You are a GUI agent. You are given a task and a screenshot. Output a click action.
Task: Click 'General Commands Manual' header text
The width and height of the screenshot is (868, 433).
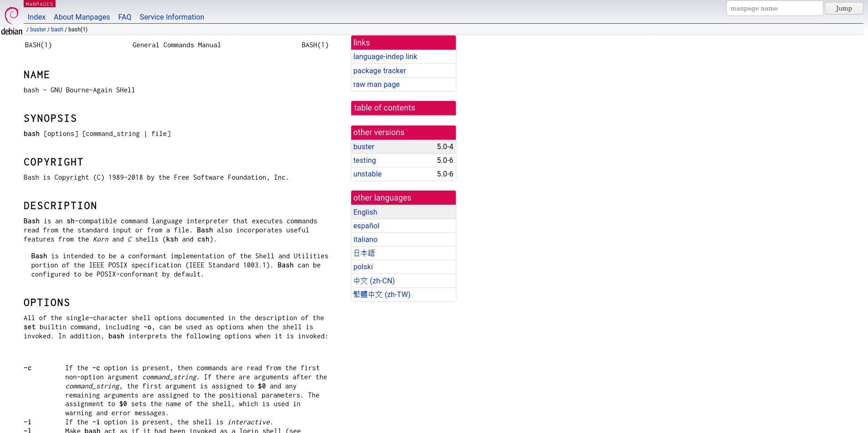[x=177, y=45]
